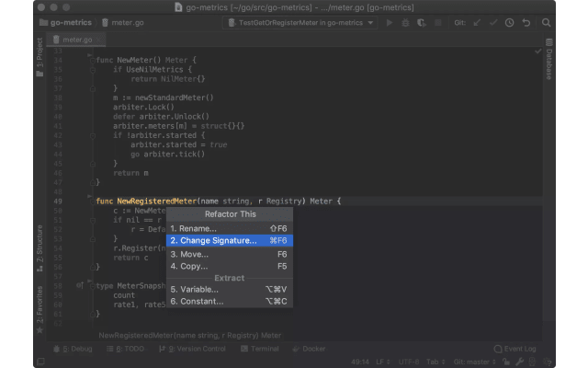Open the 9: Version Control tool window
The width and height of the screenshot is (588, 368).
[x=192, y=349]
